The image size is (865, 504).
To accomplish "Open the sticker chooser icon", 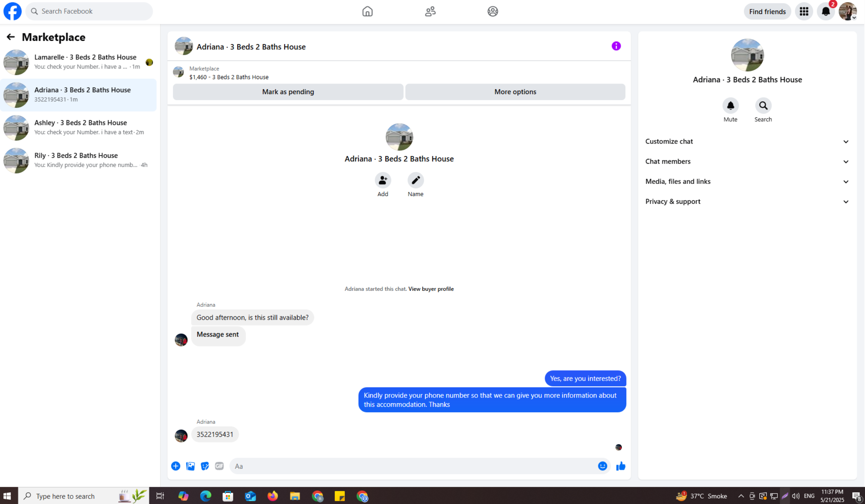I will [205, 466].
